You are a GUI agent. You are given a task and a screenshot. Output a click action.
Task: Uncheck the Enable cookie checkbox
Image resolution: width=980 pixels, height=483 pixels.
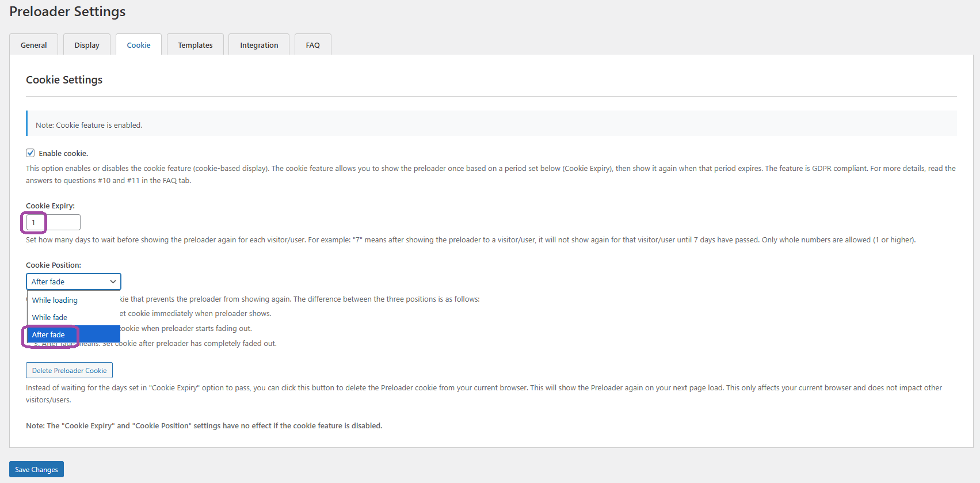(30, 153)
